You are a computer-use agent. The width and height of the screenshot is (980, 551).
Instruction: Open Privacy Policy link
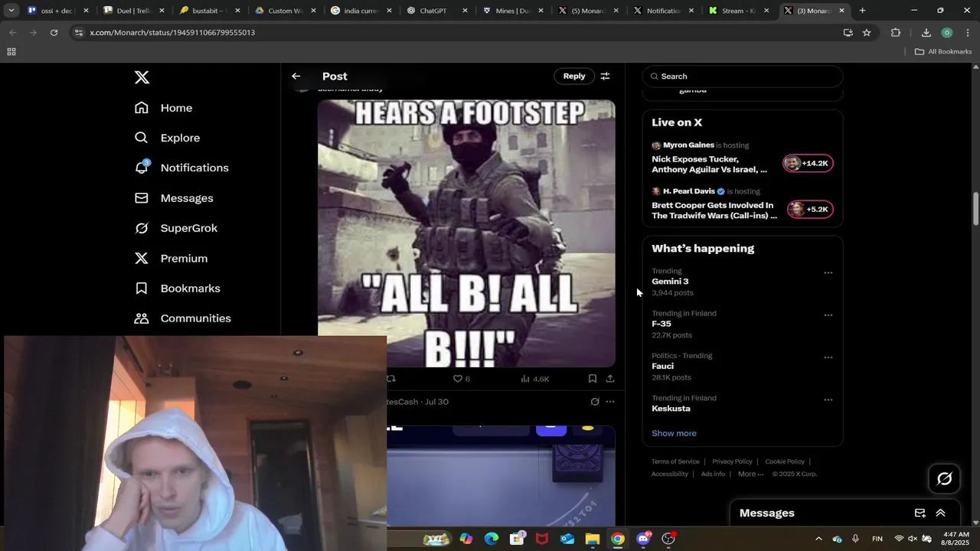[732, 461]
